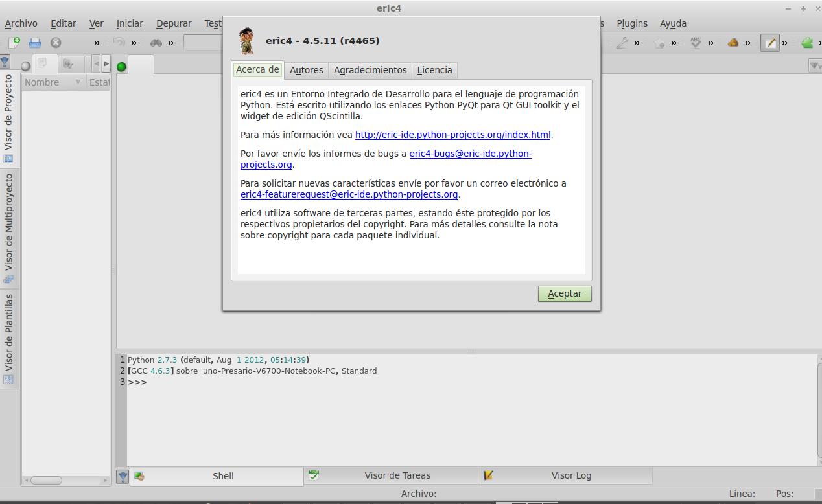Open Visor de Plantillas side panel
Screen dimensions: 822x504
[x=9, y=339]
